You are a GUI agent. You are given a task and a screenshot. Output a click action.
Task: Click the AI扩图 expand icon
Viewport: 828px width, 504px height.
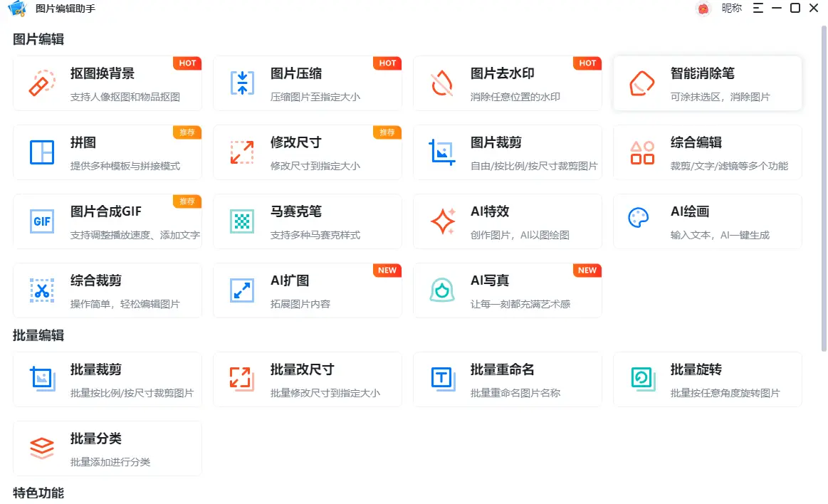tap(242, 290)
